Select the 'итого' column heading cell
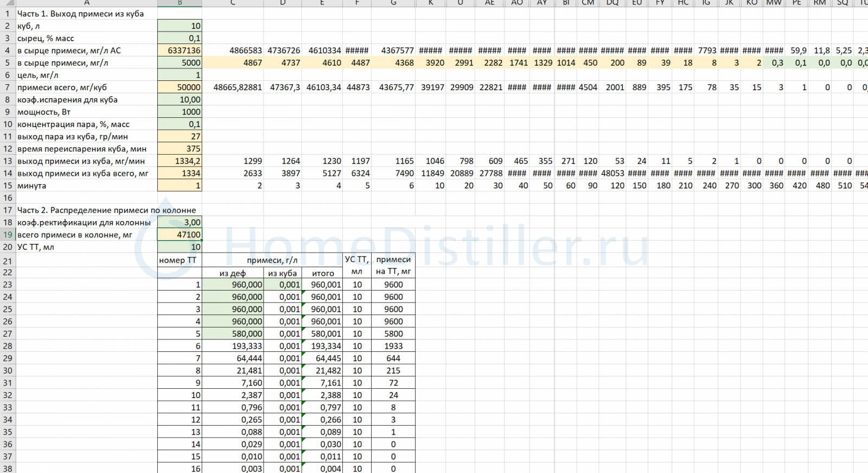The width and height of the screenshot is (868, 473). pos(323,273)
